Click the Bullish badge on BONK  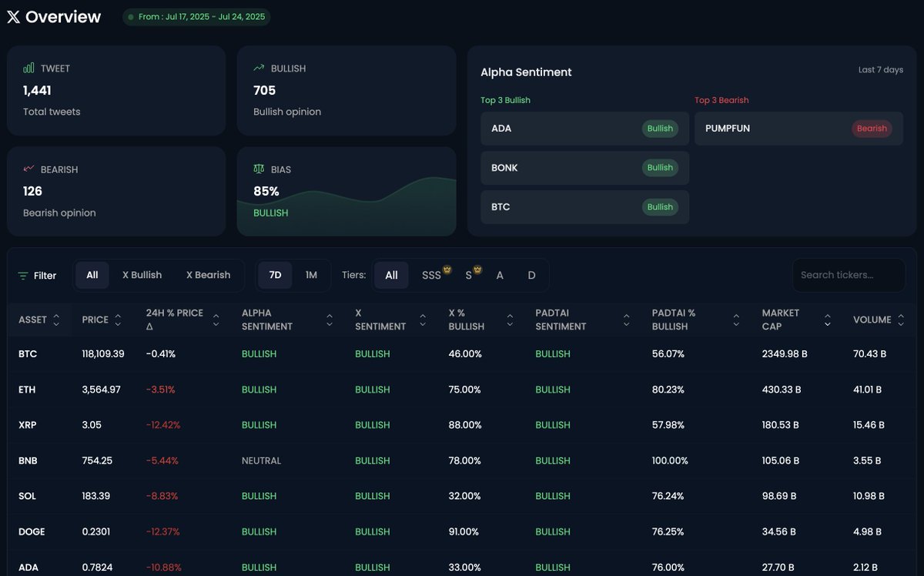pyautogui.click(x=660, y=168)
